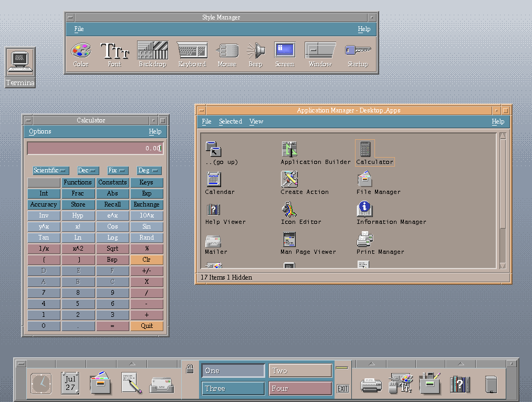Expand the Dec number base dropdown

(x=88, y=171)
